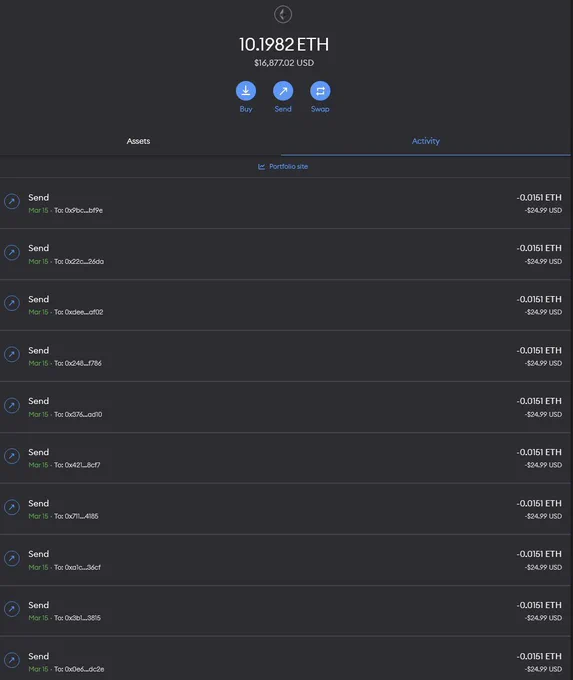Click send arrow icon for 0x248...f786 transaction
The width and height of the screenshot is (573, 680).
12,354
